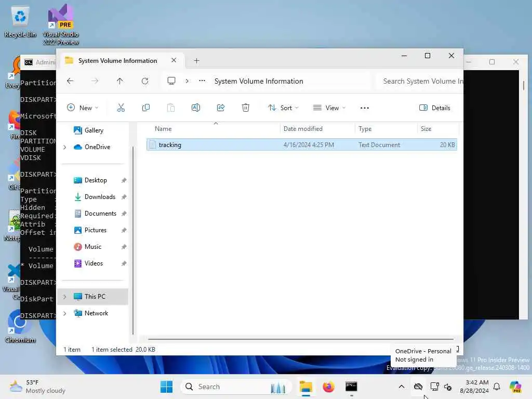
Task: Open Visual Studio 2022 Preview shortcut
Action: 61,24
